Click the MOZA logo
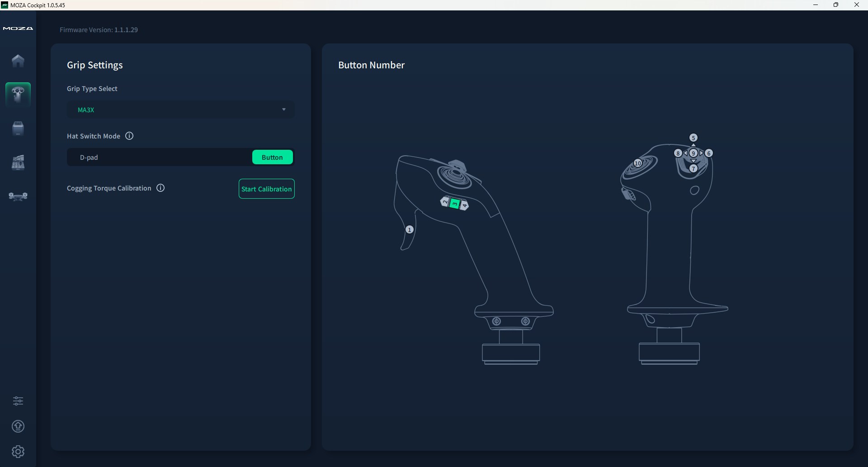868x467 pixels. point(18,29)
